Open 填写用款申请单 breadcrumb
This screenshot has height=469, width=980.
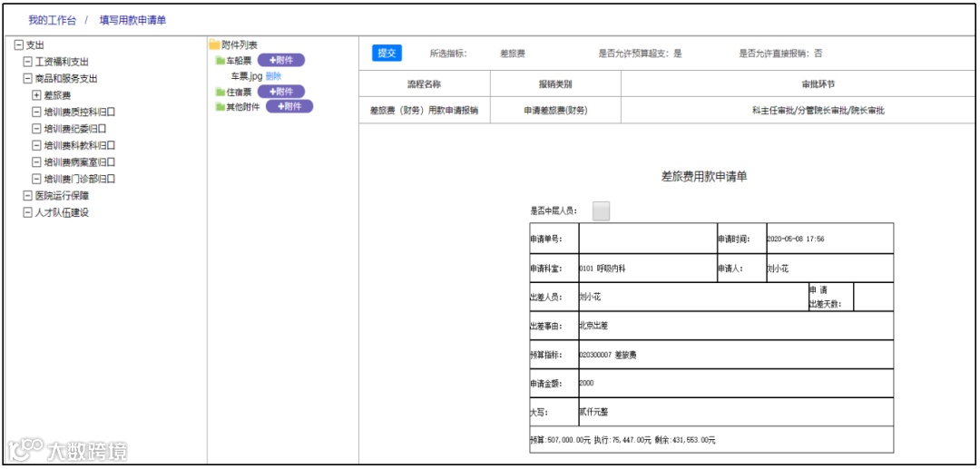(x=132, y=20)
